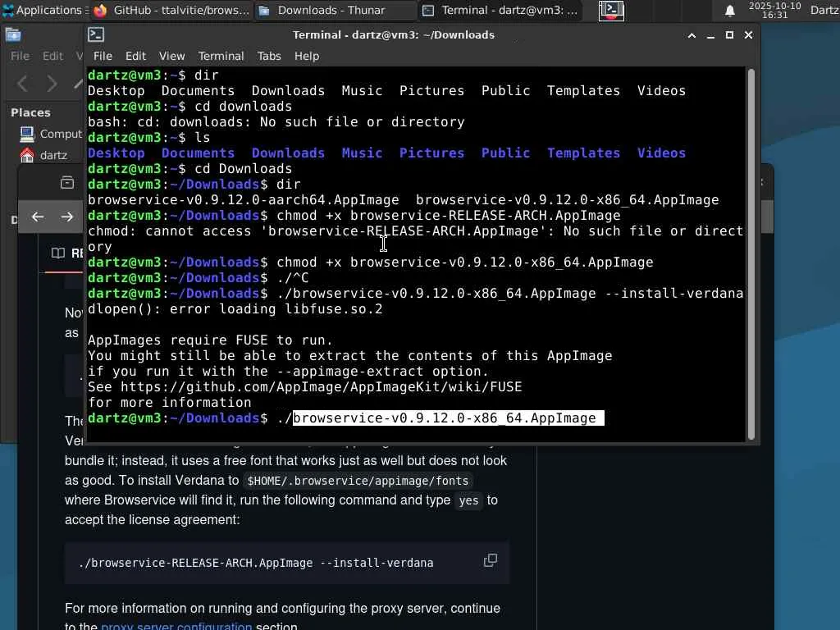
Task: Go back in Thunar file manager
Action: point(22,84)
